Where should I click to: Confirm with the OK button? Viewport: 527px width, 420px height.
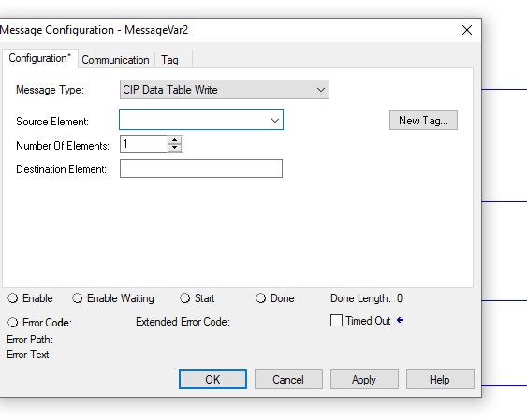(x=212, y=380)
